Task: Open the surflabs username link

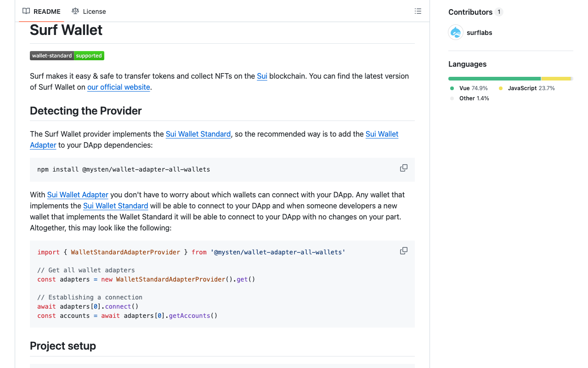Action: pyautogui.click(x=479, y=33)
